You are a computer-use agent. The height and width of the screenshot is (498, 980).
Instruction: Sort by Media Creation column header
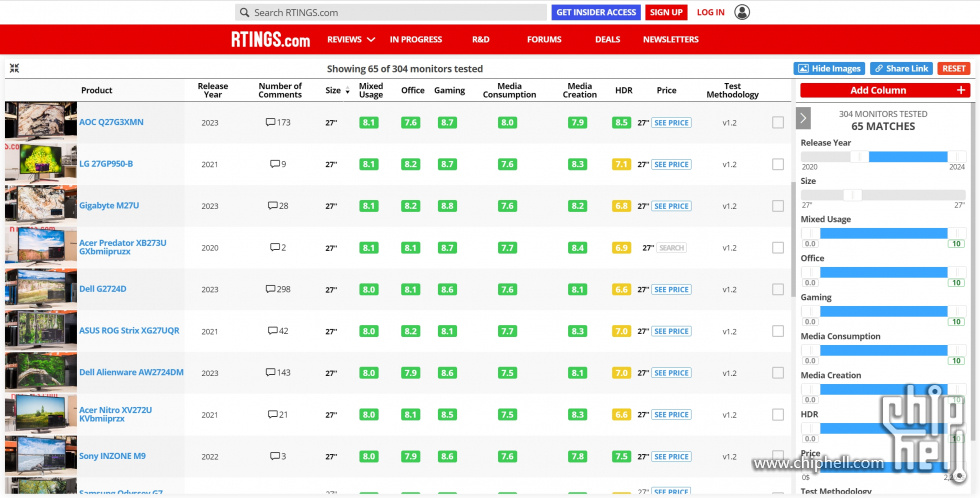[x=579, y=91]
